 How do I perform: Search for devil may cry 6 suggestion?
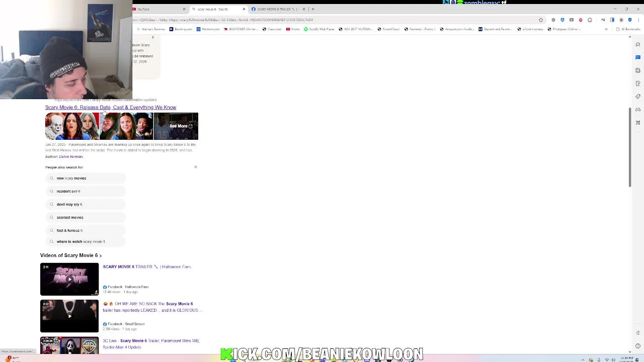[x=86, y=204]
